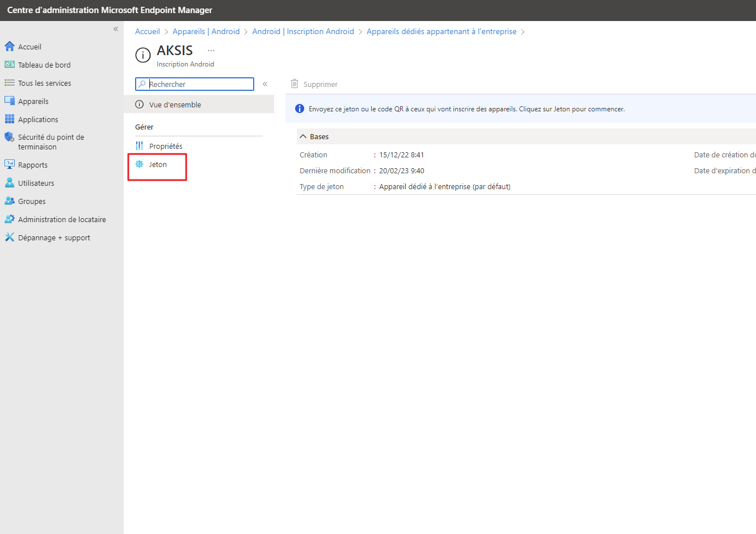The image size is (756, 534).
Task: Click the Envoyez ce jeton banner message
Action: [467, 109]
